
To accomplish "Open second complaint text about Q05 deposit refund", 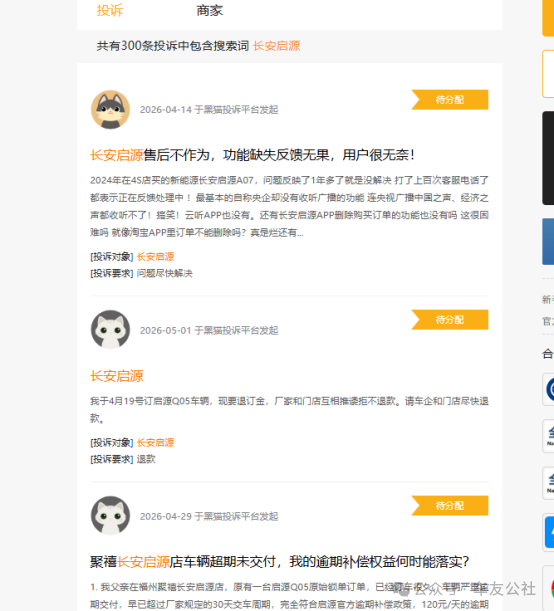I will 289,410.
